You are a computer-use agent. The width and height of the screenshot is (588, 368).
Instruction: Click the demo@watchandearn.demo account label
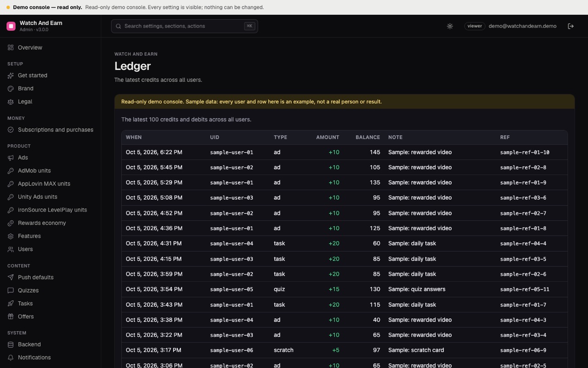[522, 26]
